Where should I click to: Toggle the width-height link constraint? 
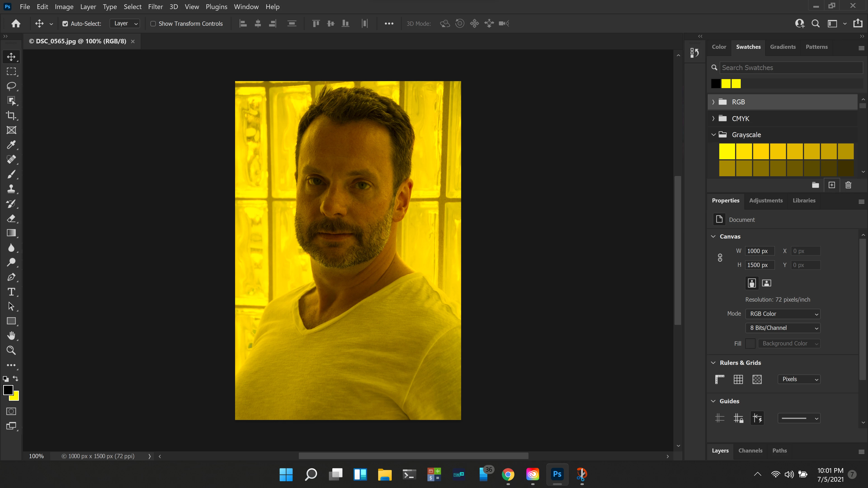[720, 258]
